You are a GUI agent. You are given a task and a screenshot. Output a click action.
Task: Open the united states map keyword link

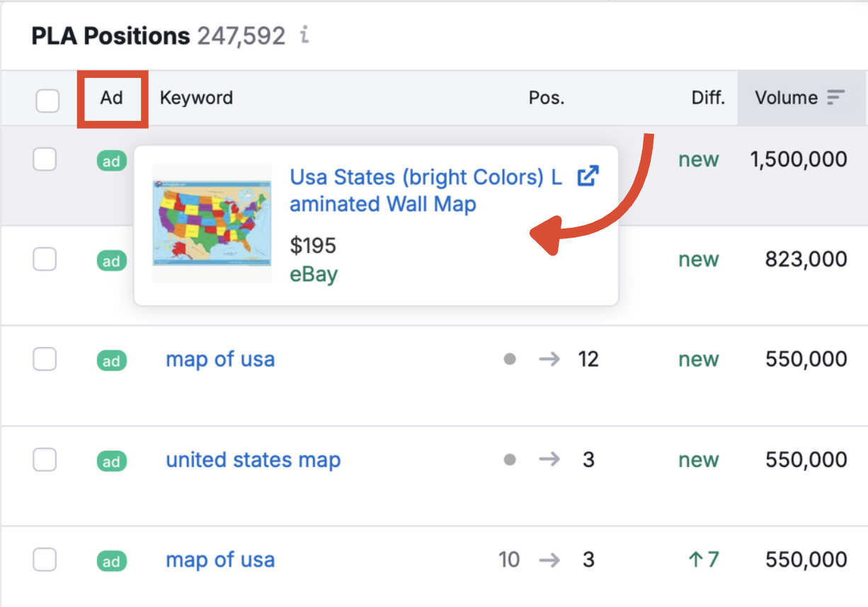pyautogui.click(x=253, y=460)
